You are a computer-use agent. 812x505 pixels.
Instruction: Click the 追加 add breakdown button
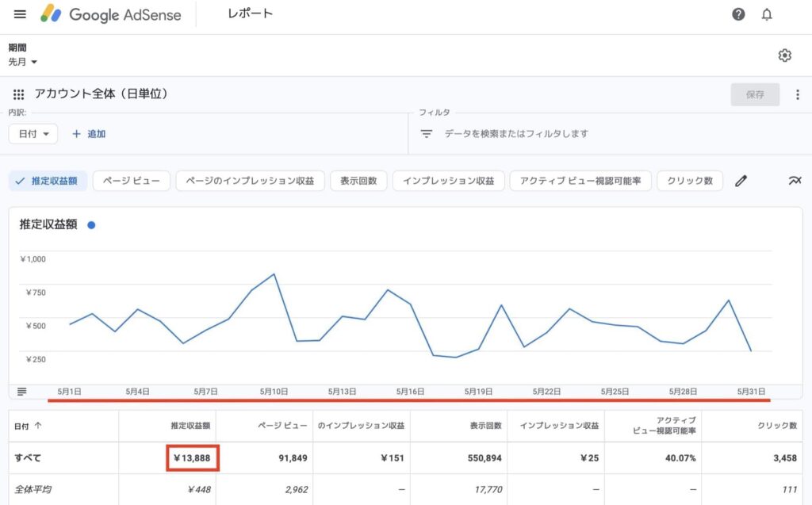[89, 134]
